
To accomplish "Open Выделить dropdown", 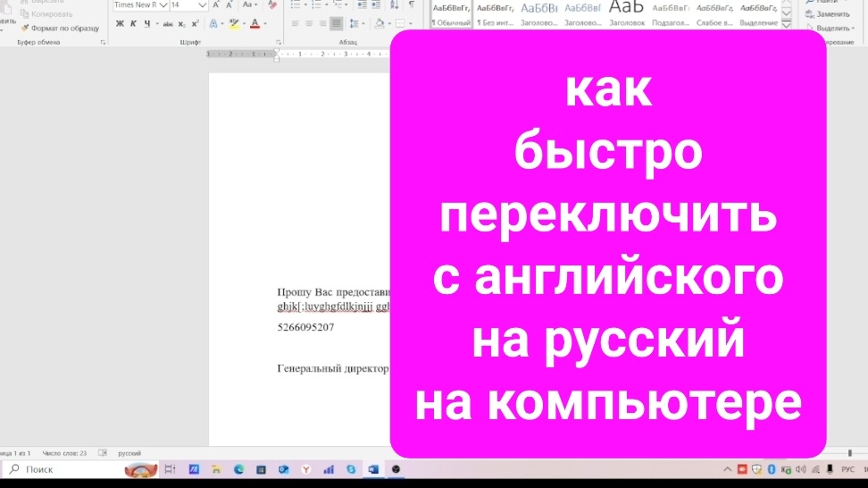I will pyautogui.click(x=830, y=28).
